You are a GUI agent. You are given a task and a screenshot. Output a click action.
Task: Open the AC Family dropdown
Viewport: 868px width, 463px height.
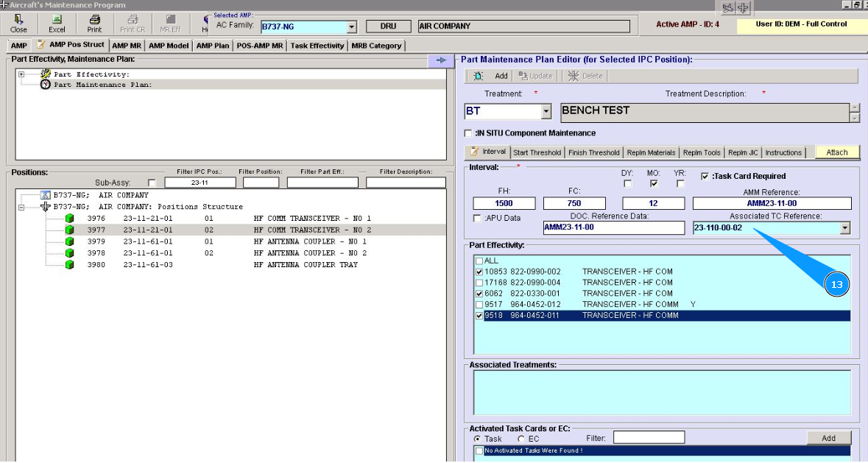[x=351, y=27]
